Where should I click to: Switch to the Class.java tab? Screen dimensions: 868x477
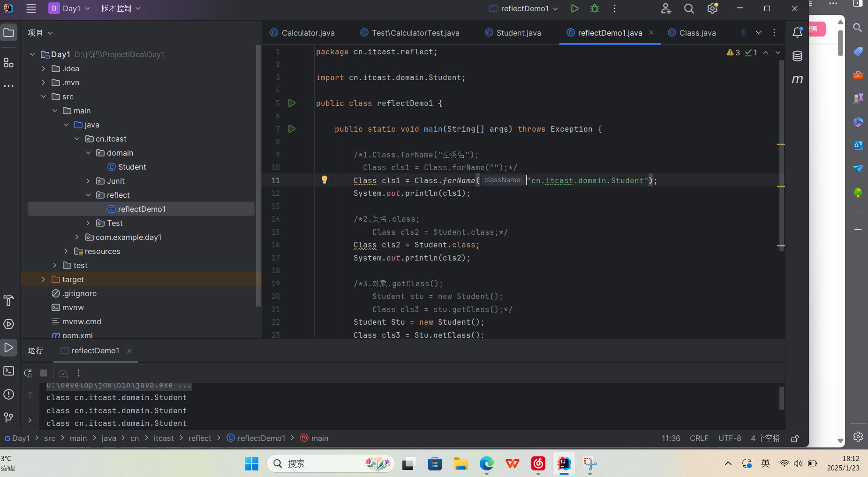[x=692, y=33]
